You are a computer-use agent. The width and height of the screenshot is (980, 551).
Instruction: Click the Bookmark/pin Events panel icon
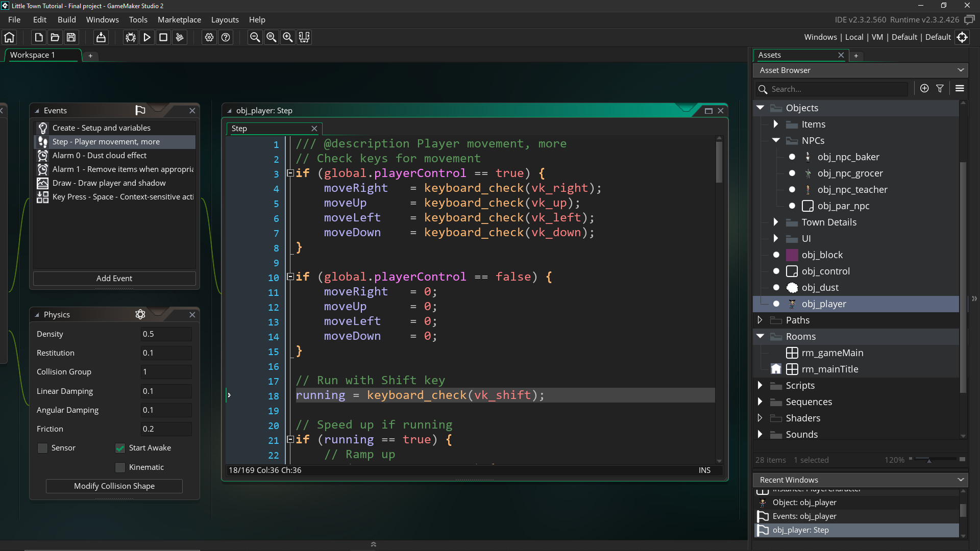pyautogui.click(x=140, y=110)
